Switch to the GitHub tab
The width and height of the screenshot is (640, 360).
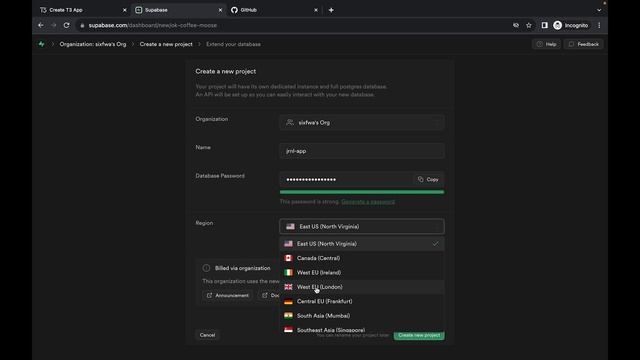[x=274, y=10]
